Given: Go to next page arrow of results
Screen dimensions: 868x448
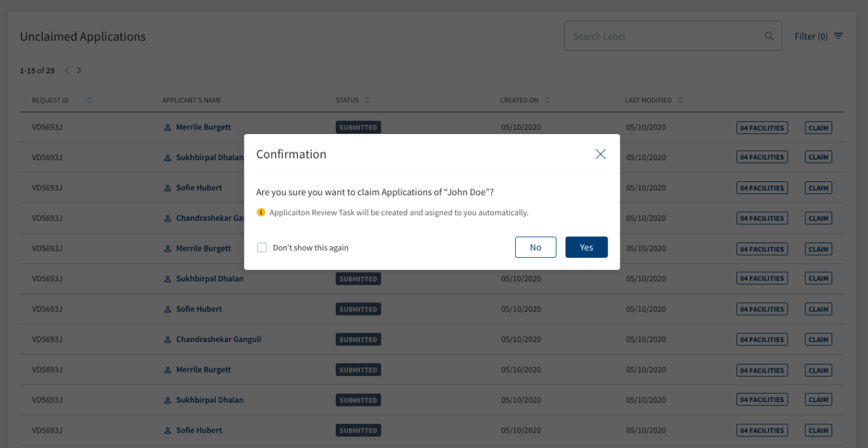Looking at the screenshot, I should point(79,70).
